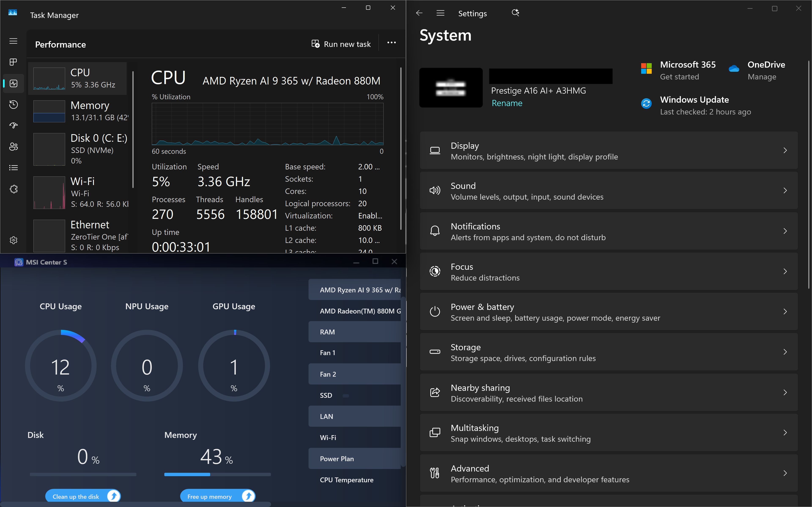This screenshot has height=507, width=812.
Task: Toggle Task Manager hamburger navigation menu
Action: click(x=13, y=41)
